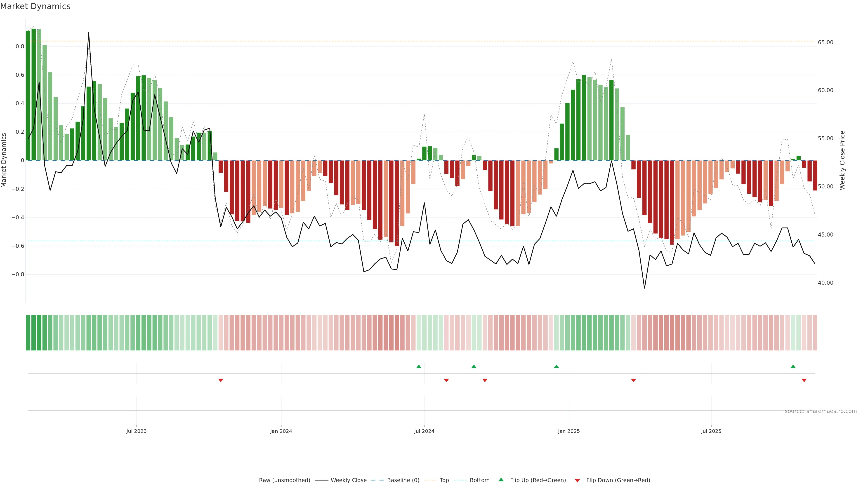The image size is (868, 488).
Task: Click the green flip-up marker just before Jan 2025
Action: click(x=556, y=366)
